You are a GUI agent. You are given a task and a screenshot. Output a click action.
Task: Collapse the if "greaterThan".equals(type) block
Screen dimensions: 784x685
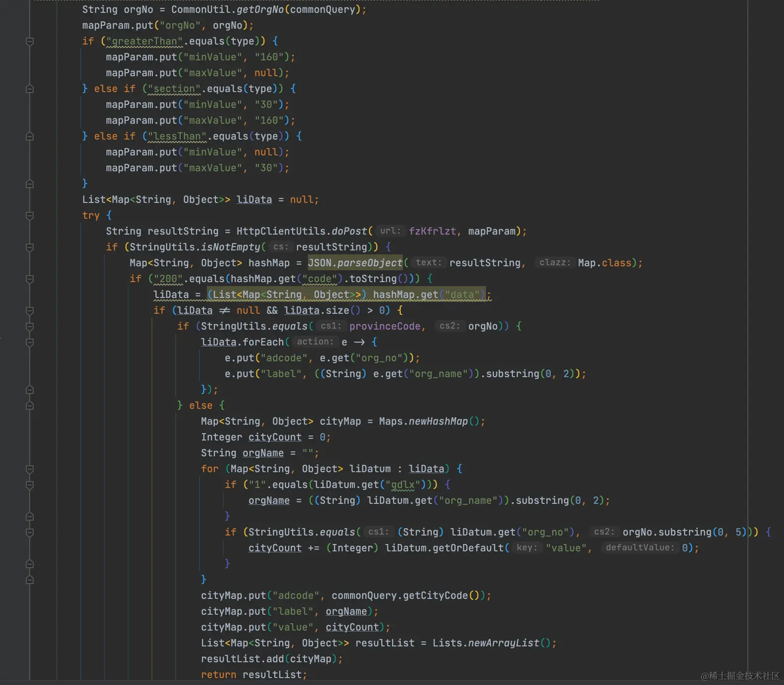point(30,42)
